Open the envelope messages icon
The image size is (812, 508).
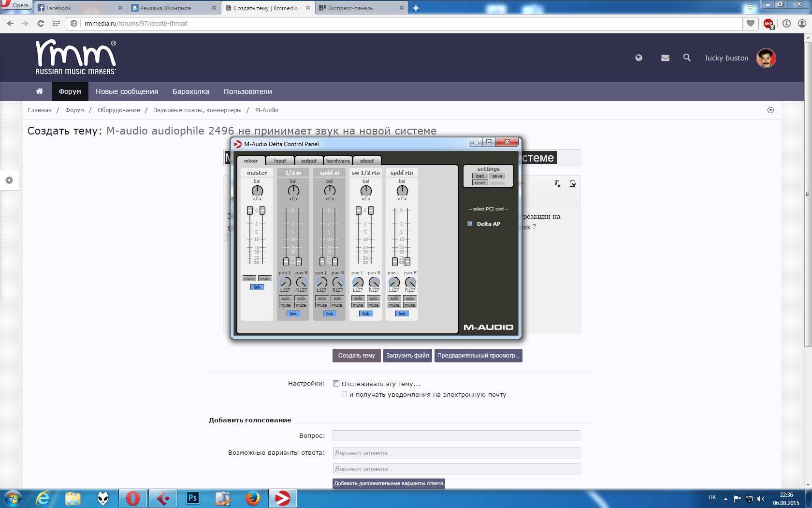(x=665, y=58)
